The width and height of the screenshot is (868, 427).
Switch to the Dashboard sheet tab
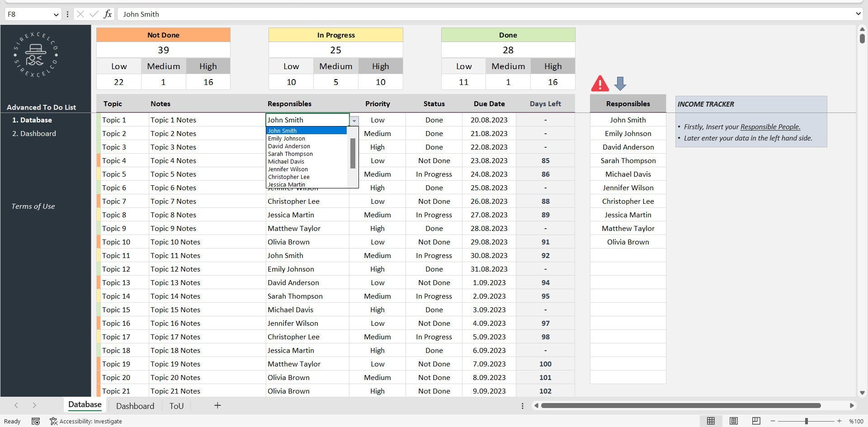(x=135, y=406)
